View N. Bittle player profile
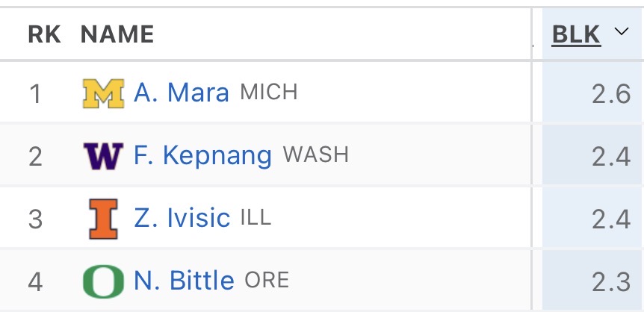 pos(184,281)
